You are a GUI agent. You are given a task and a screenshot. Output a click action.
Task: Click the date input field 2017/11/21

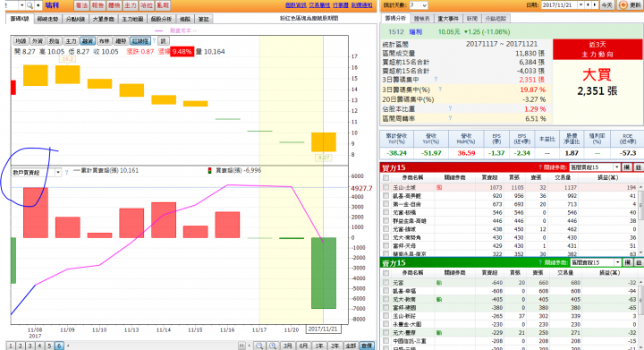point(560,5)
